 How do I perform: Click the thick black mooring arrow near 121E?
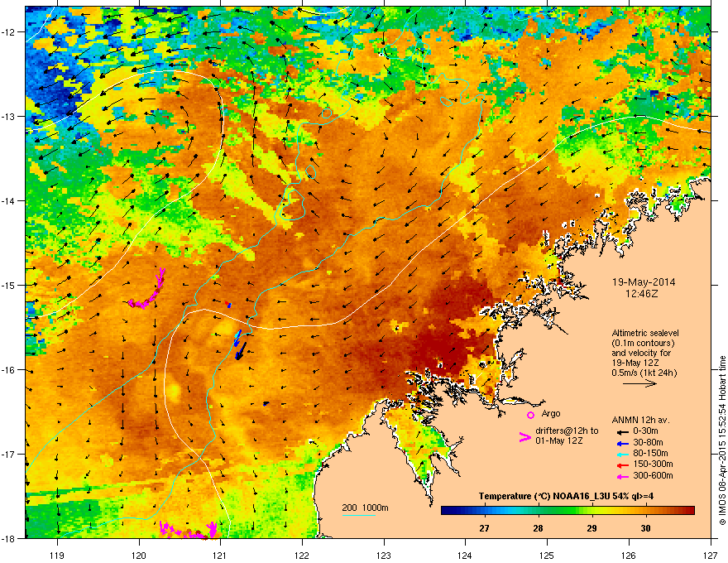click(x=240, y=351)
